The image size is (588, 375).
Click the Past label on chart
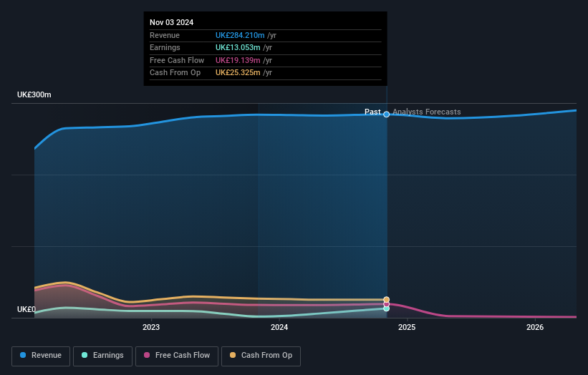(372, 112)
